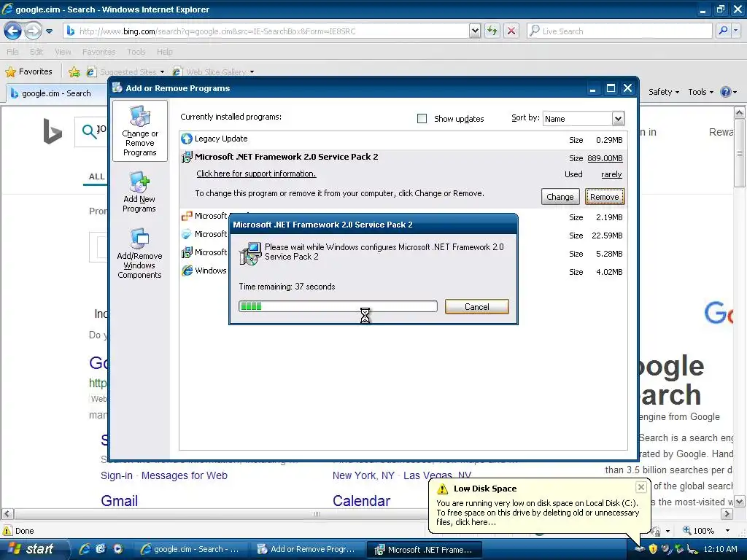Click Refresh icon beside address bar

[492, 31]
